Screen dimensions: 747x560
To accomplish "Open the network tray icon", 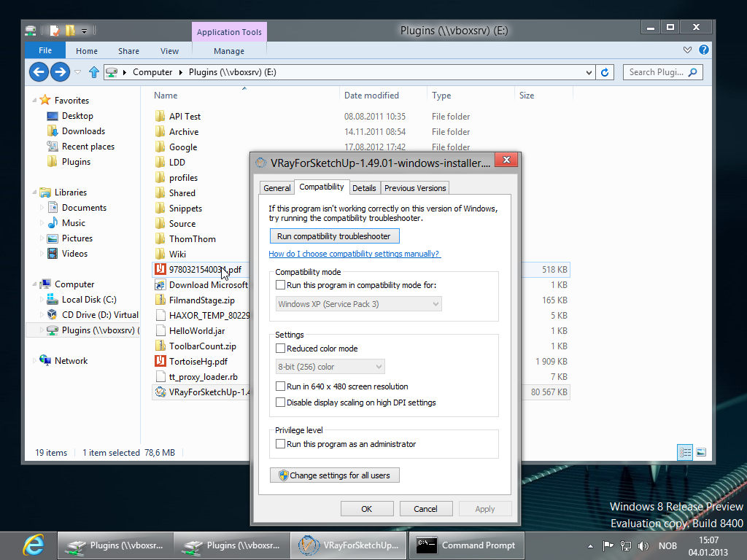I will [x=625, y=545].
